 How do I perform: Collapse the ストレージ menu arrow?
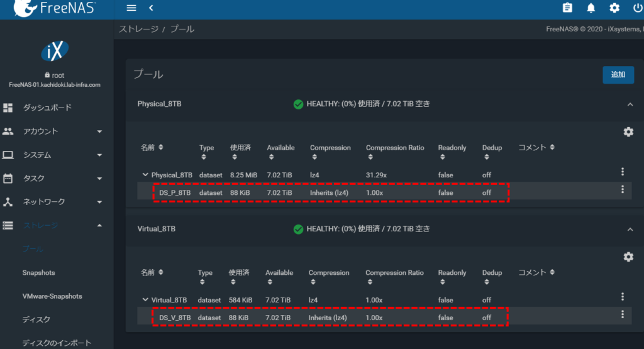[x=99, y=225]
